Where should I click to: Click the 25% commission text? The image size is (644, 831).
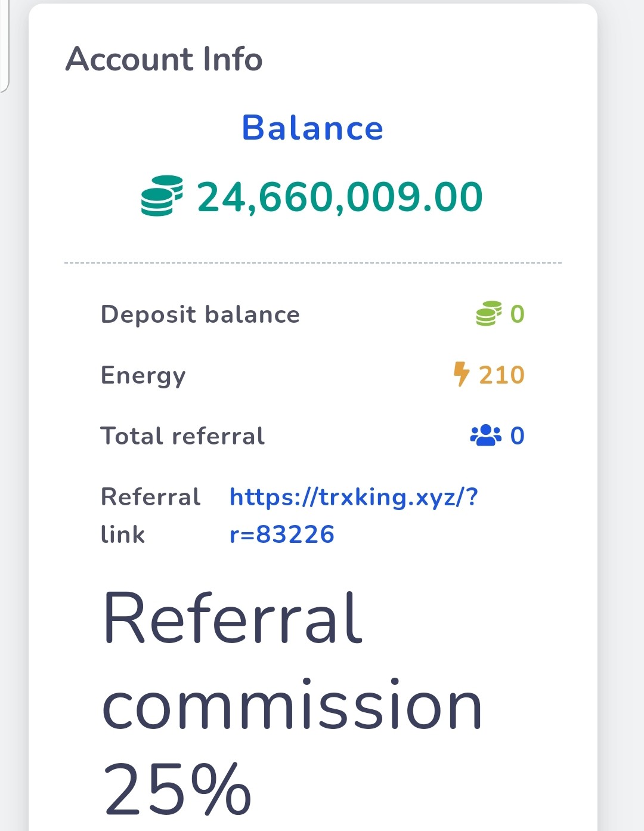178,789
